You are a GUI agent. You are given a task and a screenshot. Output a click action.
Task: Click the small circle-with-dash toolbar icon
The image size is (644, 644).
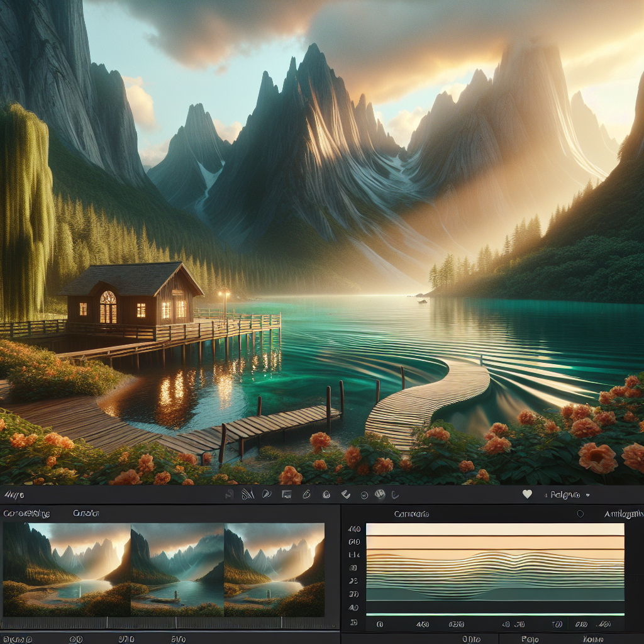pos(364,496)
